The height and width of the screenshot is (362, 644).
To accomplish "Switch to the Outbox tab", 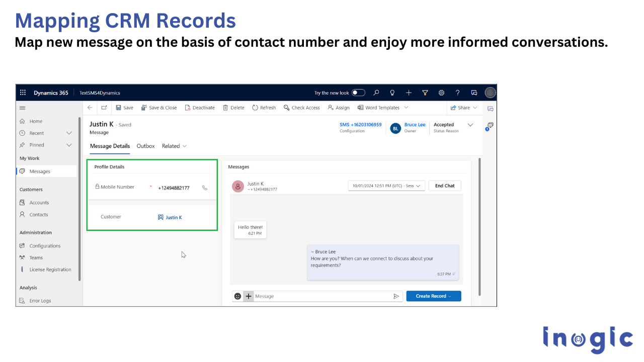I will click(x=146, y=146).
